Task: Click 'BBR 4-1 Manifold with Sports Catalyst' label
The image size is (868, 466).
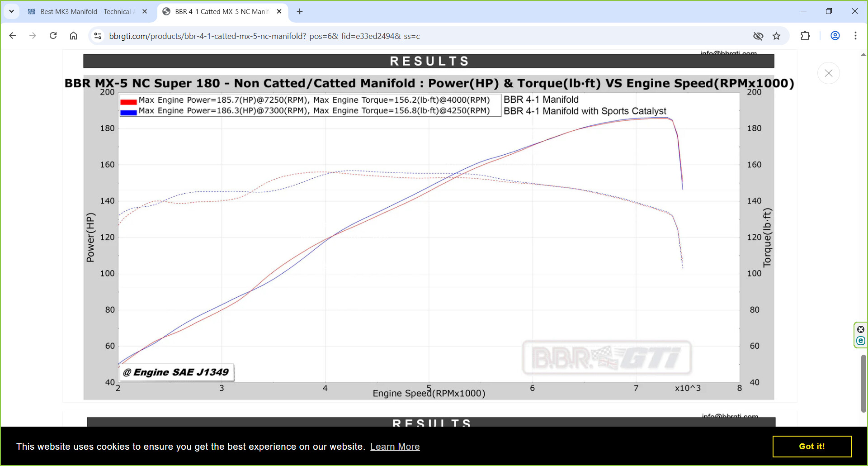Action: point(585,111)
